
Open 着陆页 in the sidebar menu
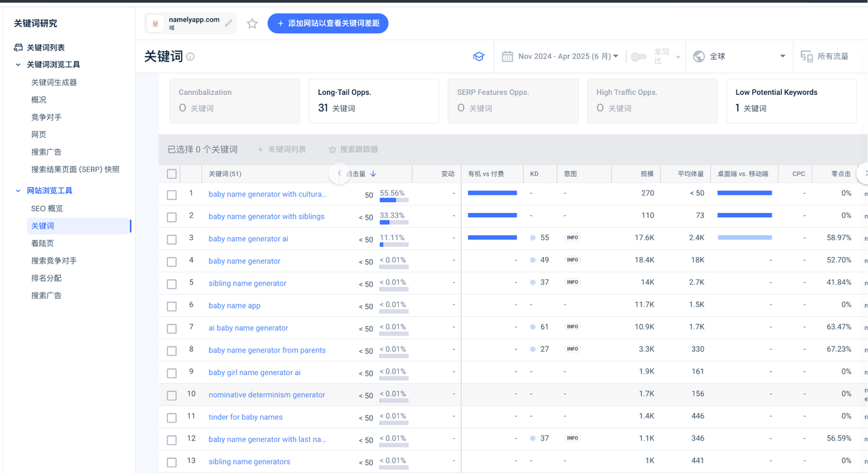point(42,243)
